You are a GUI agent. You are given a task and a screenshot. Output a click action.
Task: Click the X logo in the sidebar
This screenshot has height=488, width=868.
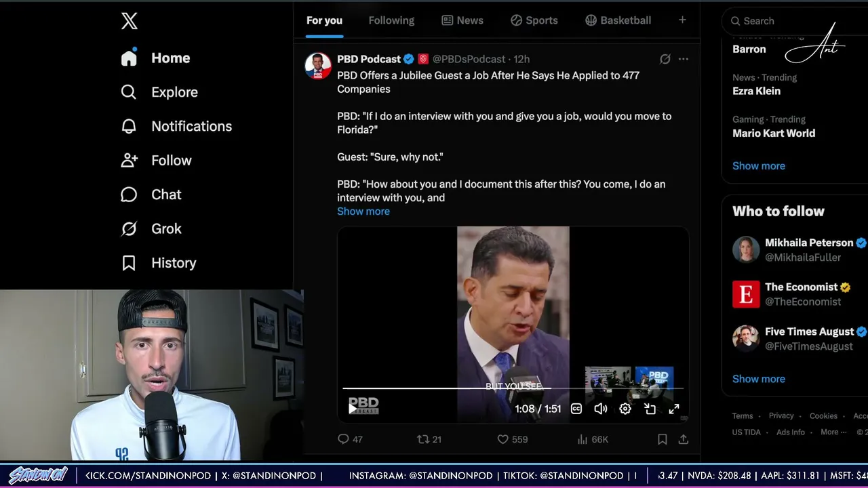pyautogui.click(x=129, y=20)
